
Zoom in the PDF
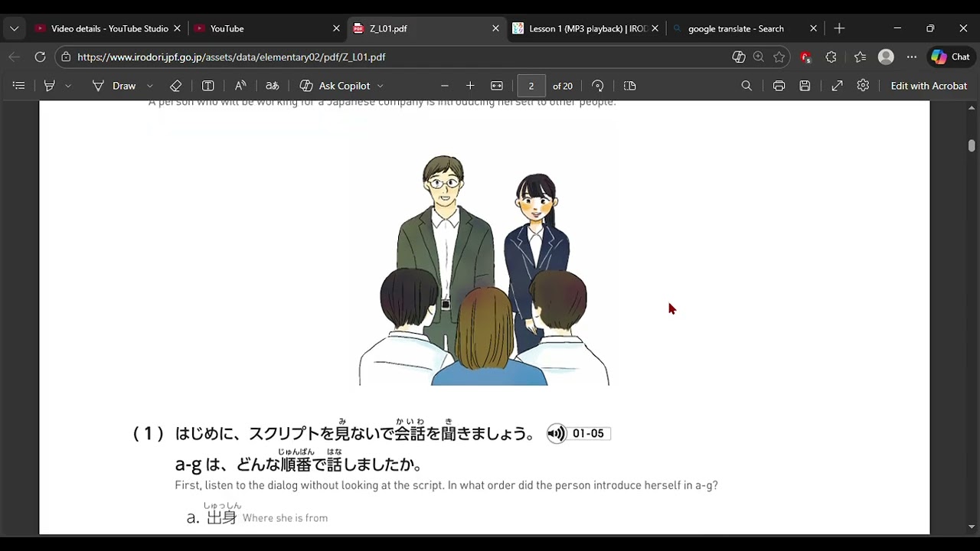[470, 86]
